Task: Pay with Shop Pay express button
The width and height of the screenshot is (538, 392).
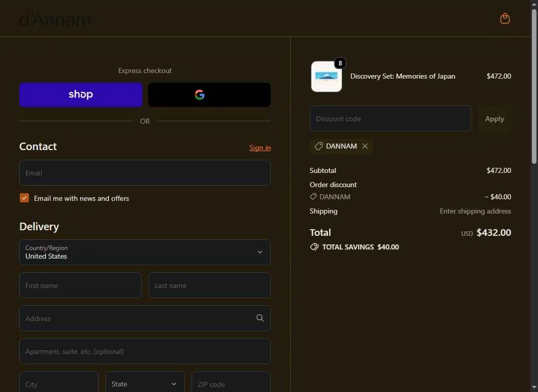Action: click(81, 95)
